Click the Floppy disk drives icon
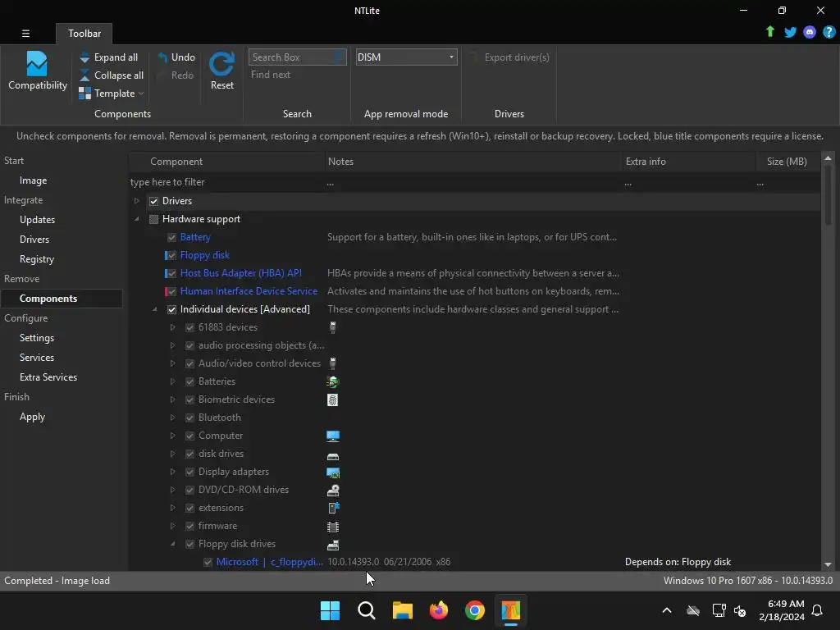Viewport: 840px width, 630px height. (333, 545)
